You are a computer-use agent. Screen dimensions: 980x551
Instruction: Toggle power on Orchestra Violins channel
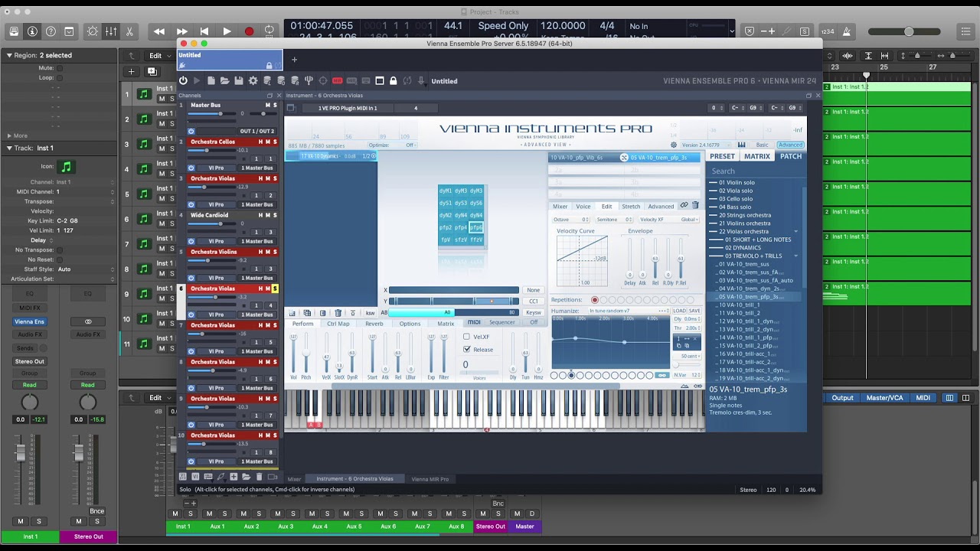pyautogui.click(x=191, y=278)
